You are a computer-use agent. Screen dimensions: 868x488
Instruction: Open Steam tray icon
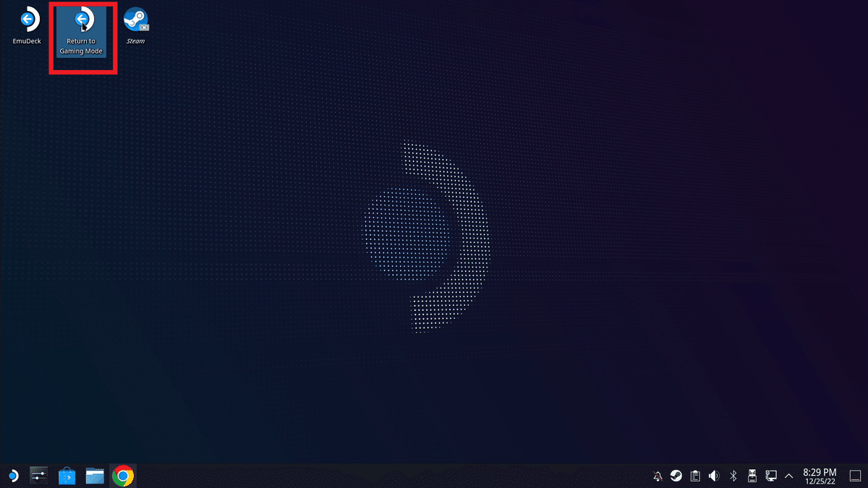point(676,476)
